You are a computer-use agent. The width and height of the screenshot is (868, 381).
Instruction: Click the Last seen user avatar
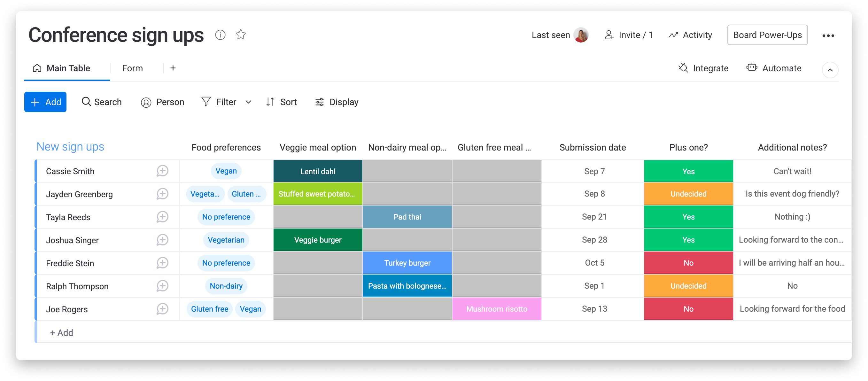(x=581, y=35)
